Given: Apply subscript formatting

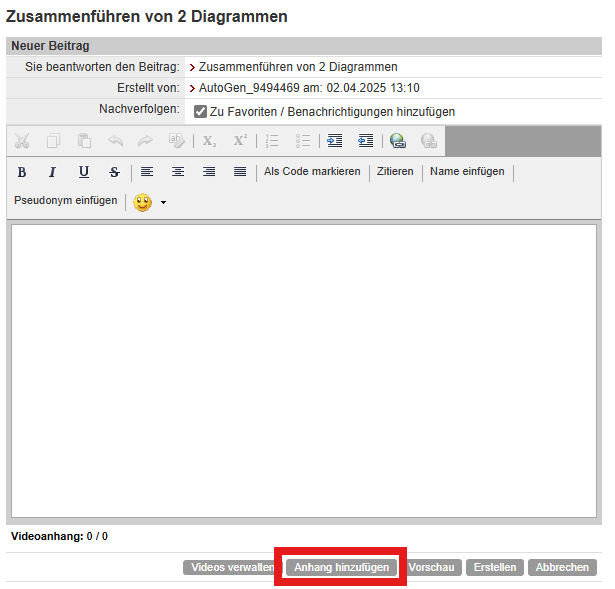Looking at the screenshot, I should [x=209, y=141].
